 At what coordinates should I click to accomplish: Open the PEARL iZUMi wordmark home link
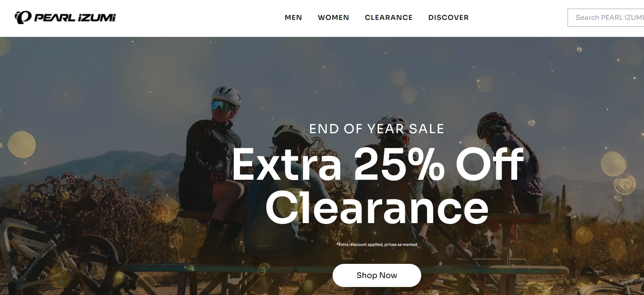click(x=74, y=18)
